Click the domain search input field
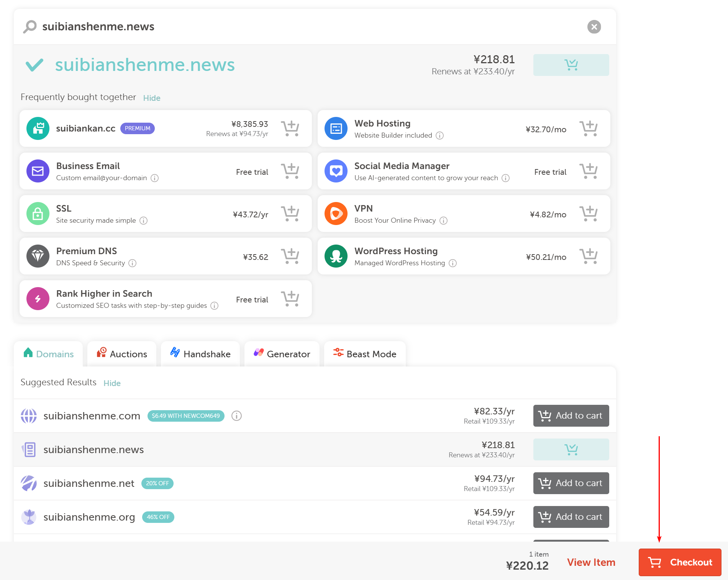Screen dimensions: 728x580 pyautogui.click(x=307, y=27)
